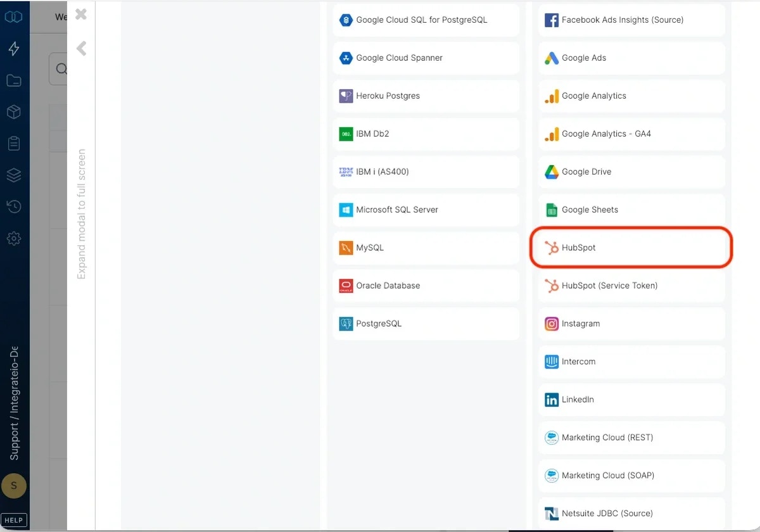Click the PostgreSQL elephant icon

coord(346,324)
